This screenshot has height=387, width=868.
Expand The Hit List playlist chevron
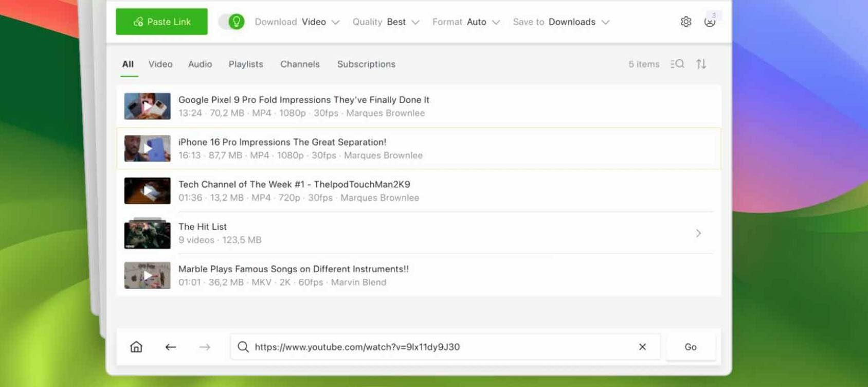click(698, 233)
